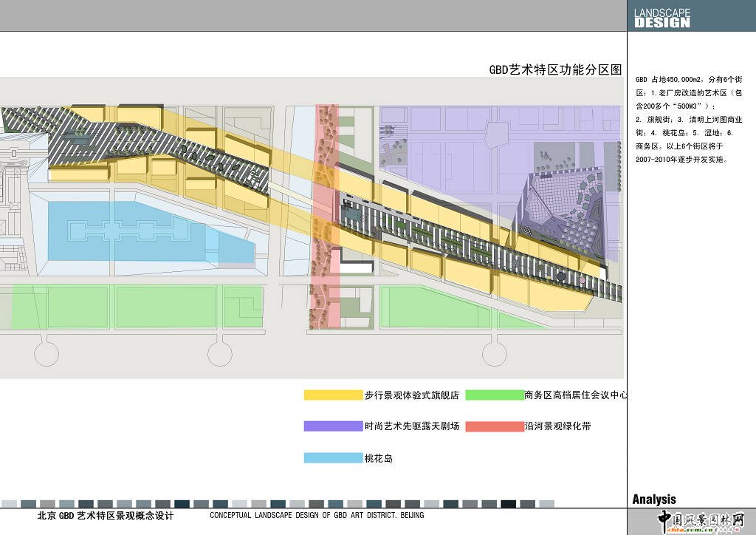Image resolution: width=756 pixels, height=535 pixels.
Task: Click the green legend swatch for 商务区高档居住会议中心
Action: 494,395
